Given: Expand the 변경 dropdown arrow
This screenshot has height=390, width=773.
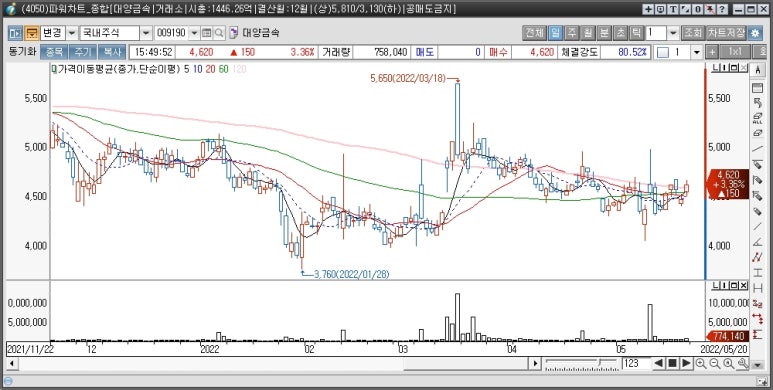Looking at the screenshot, I should [72, 33].
